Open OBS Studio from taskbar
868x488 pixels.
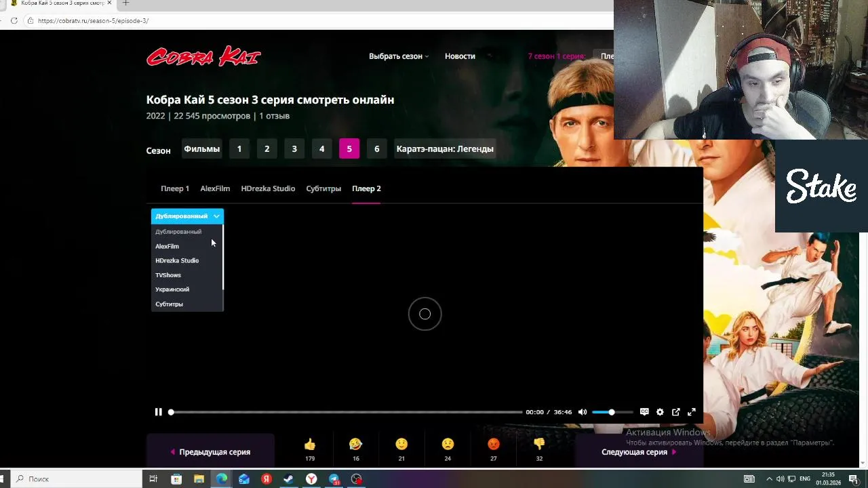coord(357,479)
